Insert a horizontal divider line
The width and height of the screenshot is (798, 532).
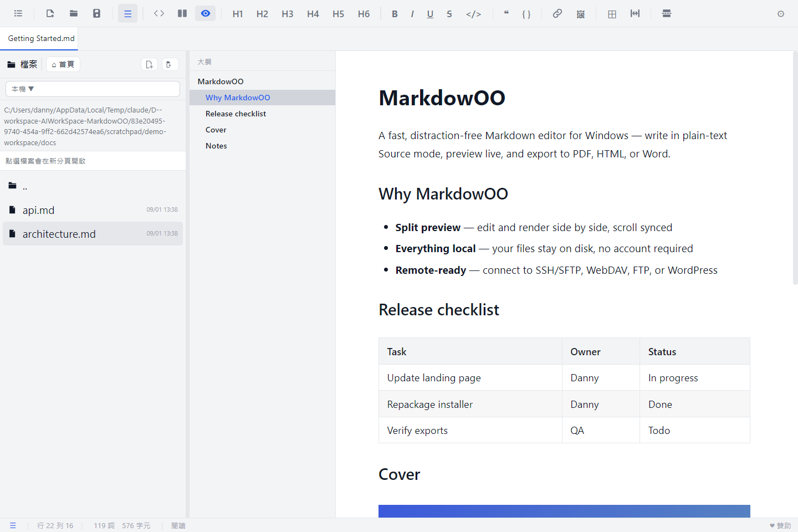pyautogui.click(x=667, y=14)
